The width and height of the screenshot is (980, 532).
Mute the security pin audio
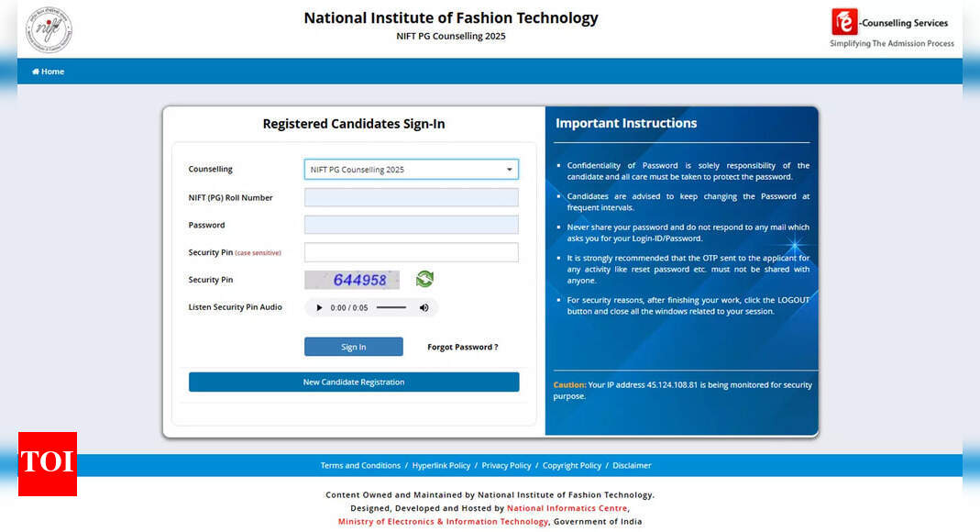424,308
